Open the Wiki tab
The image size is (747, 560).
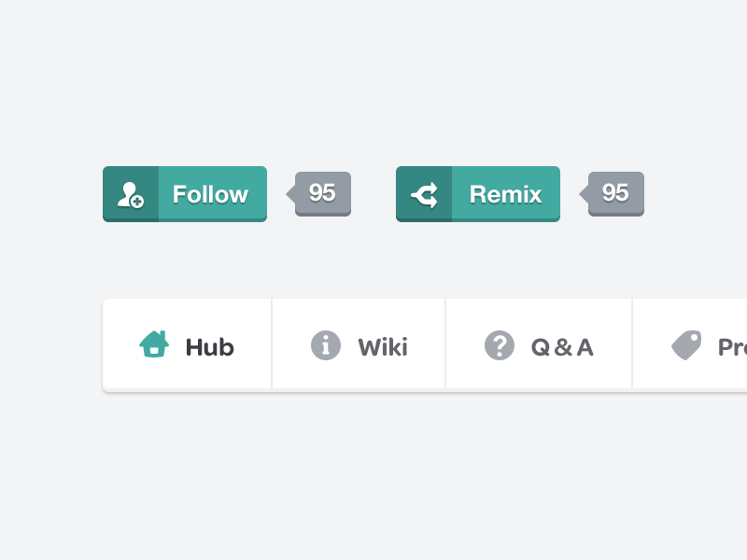point(359,344)
